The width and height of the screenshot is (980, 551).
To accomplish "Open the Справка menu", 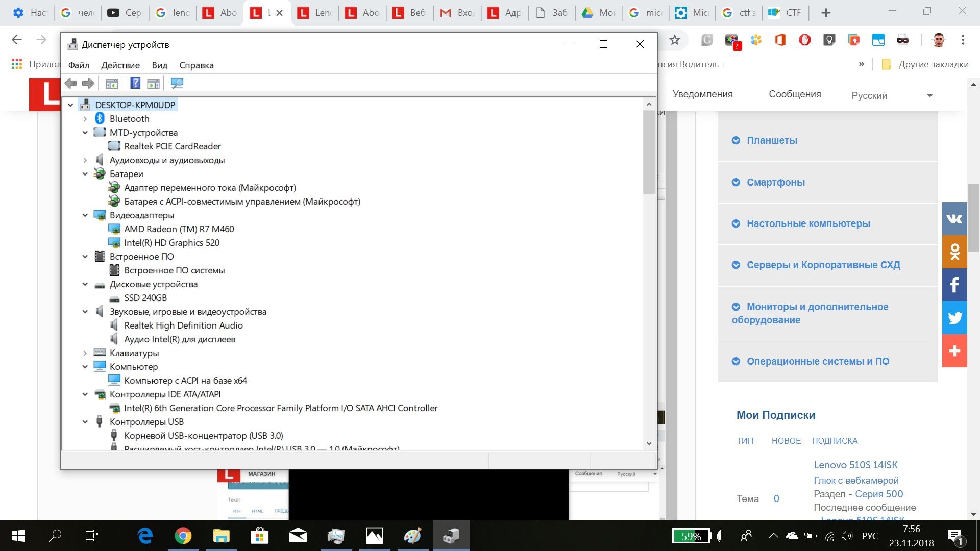I will pos(197,65).
